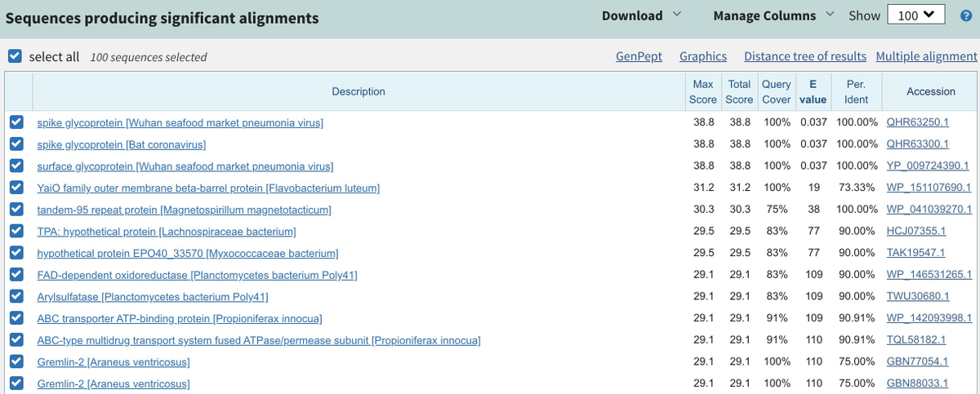This screenshot has height=394, width=980.
Task: Open the GenPept view link
Action: click(639, 56)
